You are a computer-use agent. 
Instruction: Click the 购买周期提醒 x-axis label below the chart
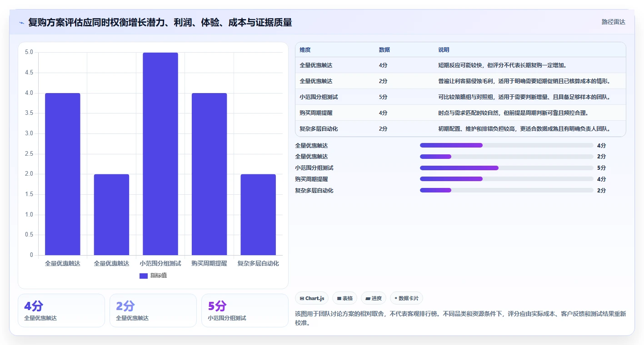pyautogui.click(x=209, y=263)
